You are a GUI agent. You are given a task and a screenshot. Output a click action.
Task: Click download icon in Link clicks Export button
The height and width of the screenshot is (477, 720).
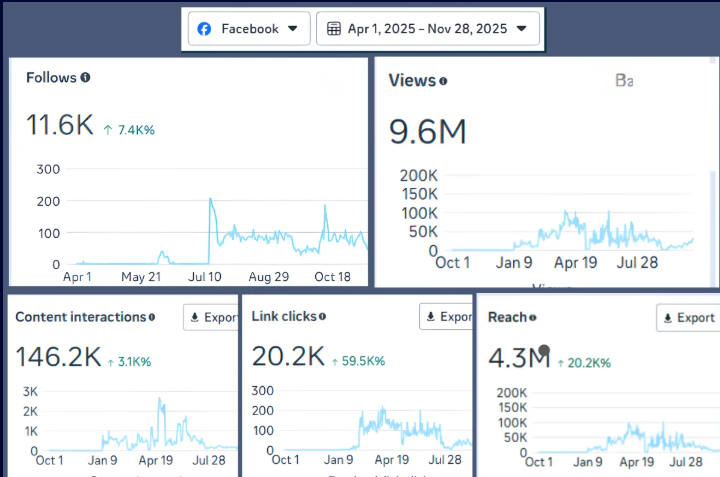[431, 316]
